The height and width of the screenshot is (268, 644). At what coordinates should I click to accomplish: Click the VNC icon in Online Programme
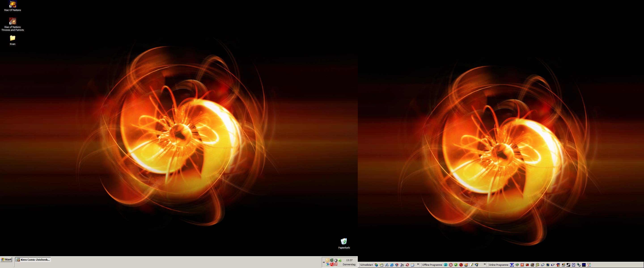[x=589, y=265]
